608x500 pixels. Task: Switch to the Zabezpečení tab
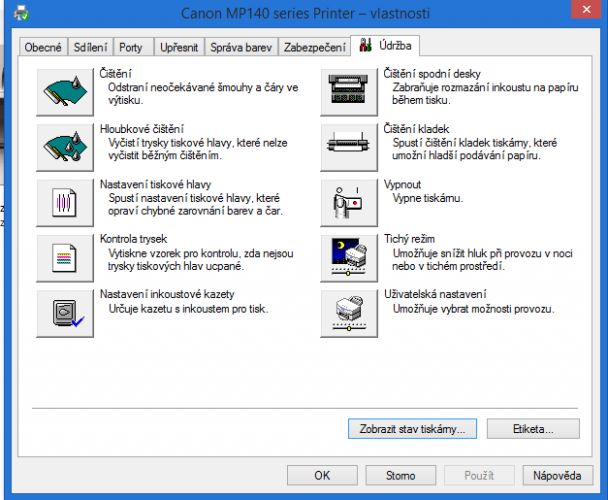coord(314,47)
